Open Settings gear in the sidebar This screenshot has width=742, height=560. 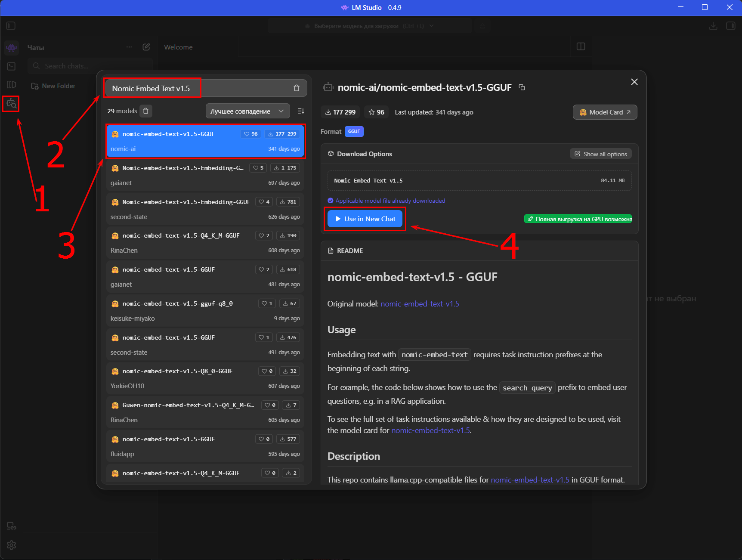click(11, 545)
